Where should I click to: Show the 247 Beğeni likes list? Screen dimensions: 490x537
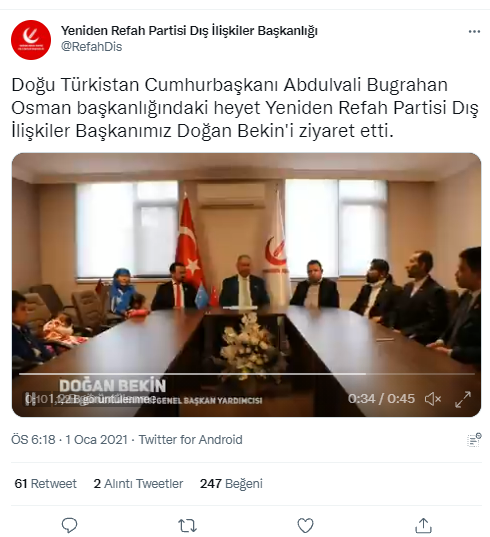pos(231,484)
